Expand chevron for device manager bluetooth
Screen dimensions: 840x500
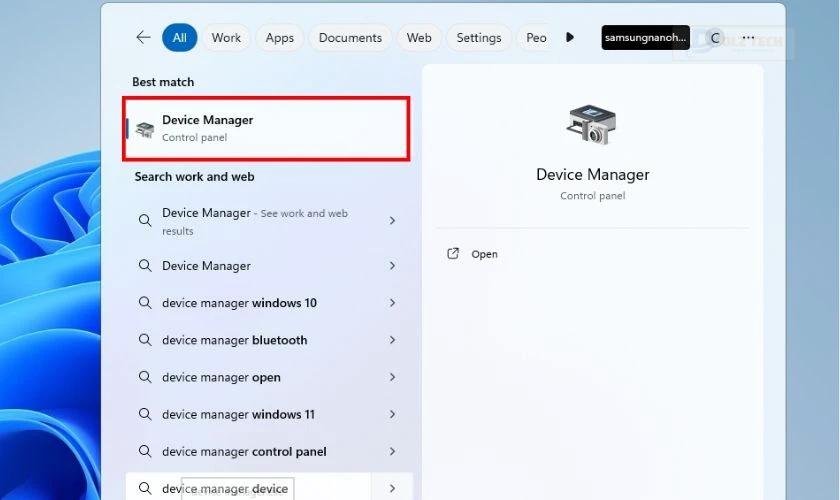tap(392, 340)
